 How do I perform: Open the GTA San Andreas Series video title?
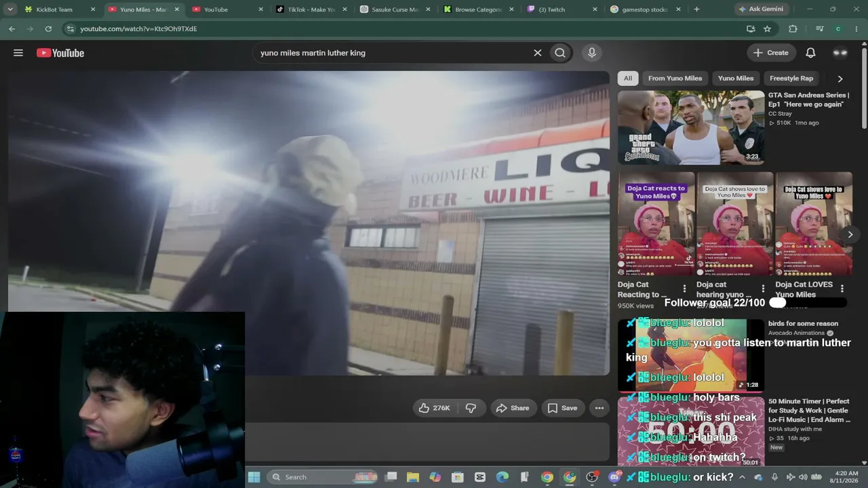coord(808,100)
